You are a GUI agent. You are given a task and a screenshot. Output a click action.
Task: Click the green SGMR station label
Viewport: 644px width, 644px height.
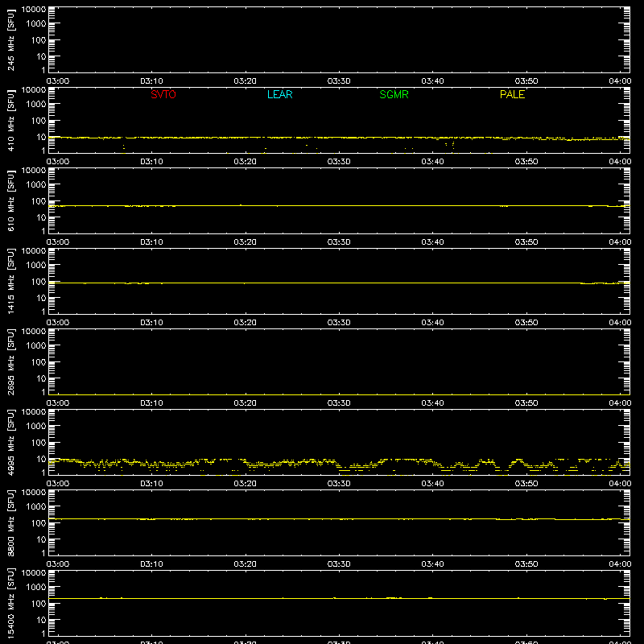point(394,94)
